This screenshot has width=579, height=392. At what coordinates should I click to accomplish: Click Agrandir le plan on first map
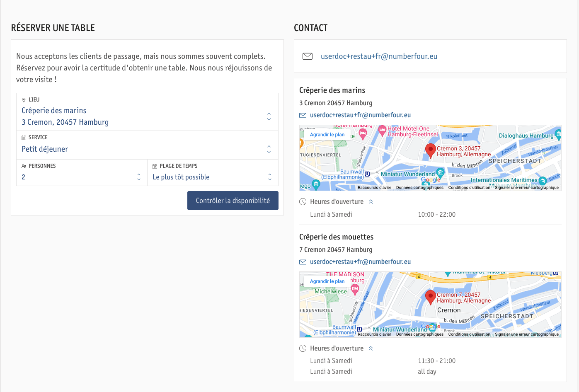tap(327, 135)
